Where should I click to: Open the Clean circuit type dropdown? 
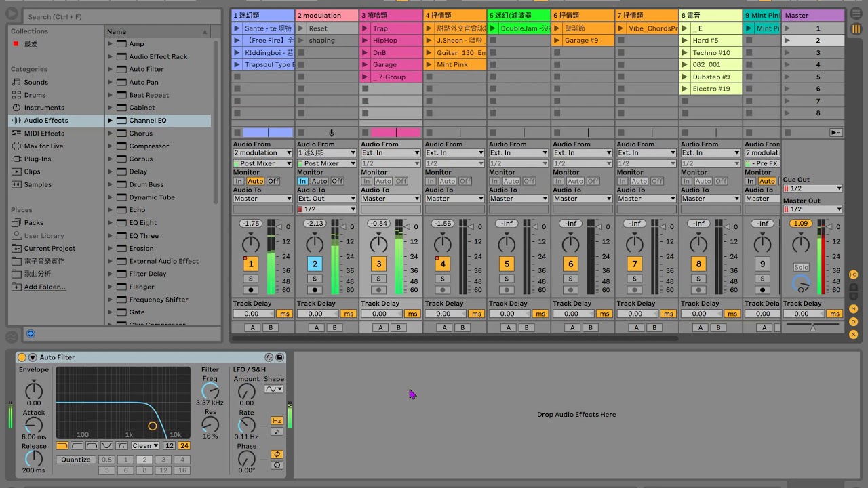(145, 445)
